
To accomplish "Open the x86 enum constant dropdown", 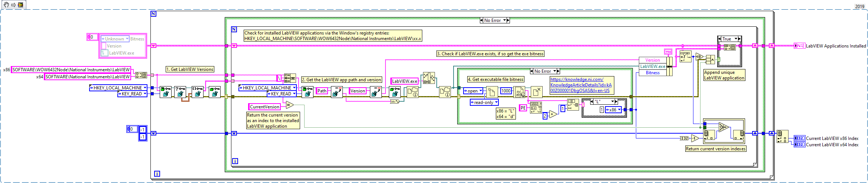I will click(x=619, y=110).
